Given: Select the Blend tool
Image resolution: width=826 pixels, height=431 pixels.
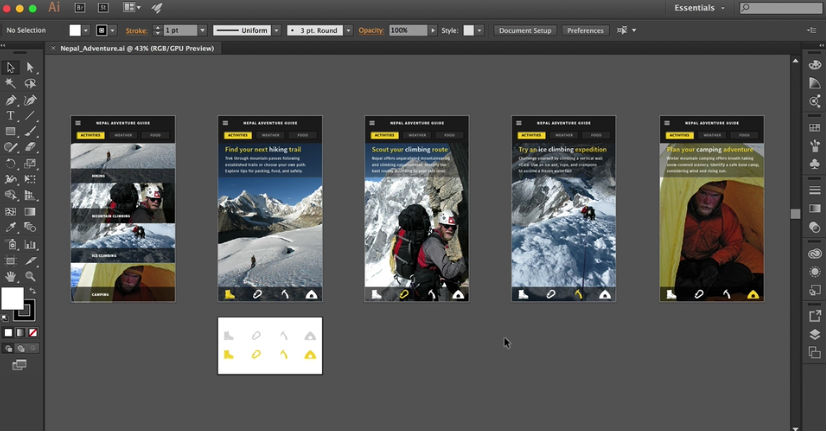Looking at the screenshot, I should coord(30,228).
